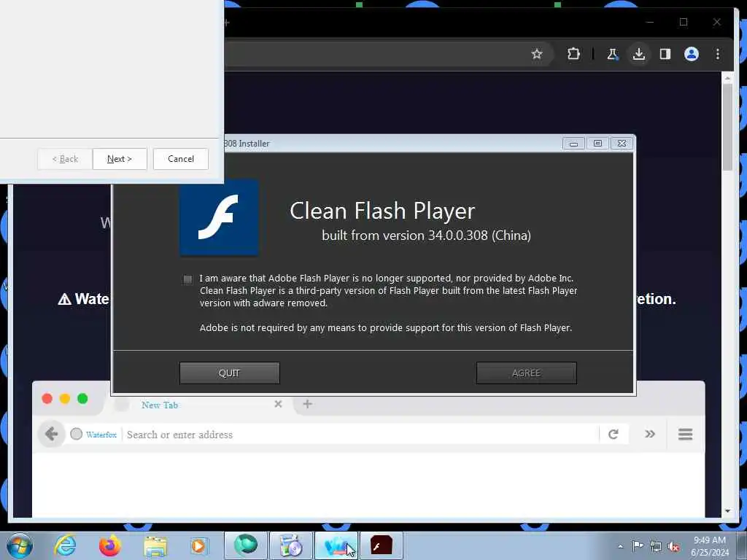
Task: Click the Clean Flash Player logo
Action: tap(219, 217)
